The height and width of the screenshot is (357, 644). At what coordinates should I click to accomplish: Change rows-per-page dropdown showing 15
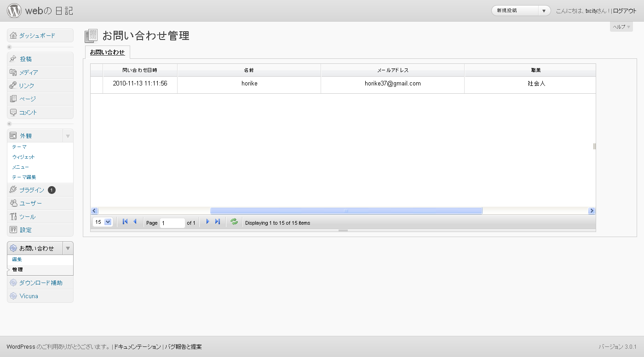[103, 222]
